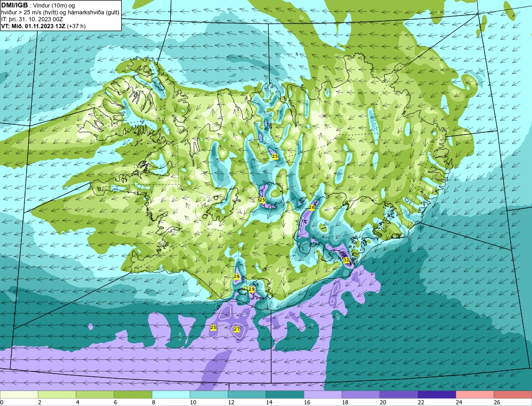The width and height of the screenshot is (532, 406).
Task: Click the scale value "16" under the legend
Action: [307, 402]
